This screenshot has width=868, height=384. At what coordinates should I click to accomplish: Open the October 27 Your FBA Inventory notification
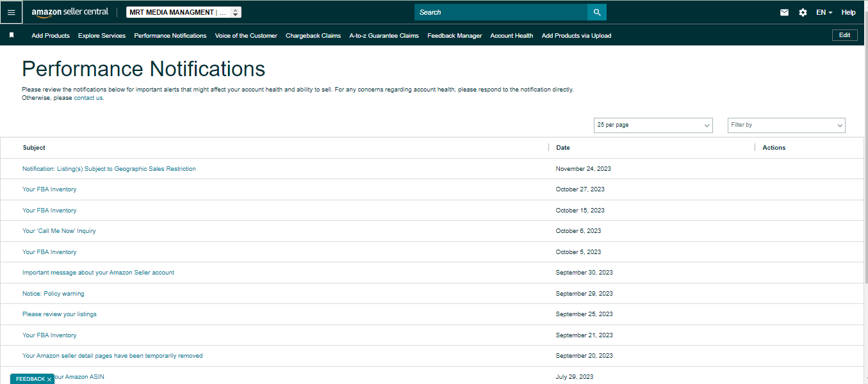click(x=49, y=189)
